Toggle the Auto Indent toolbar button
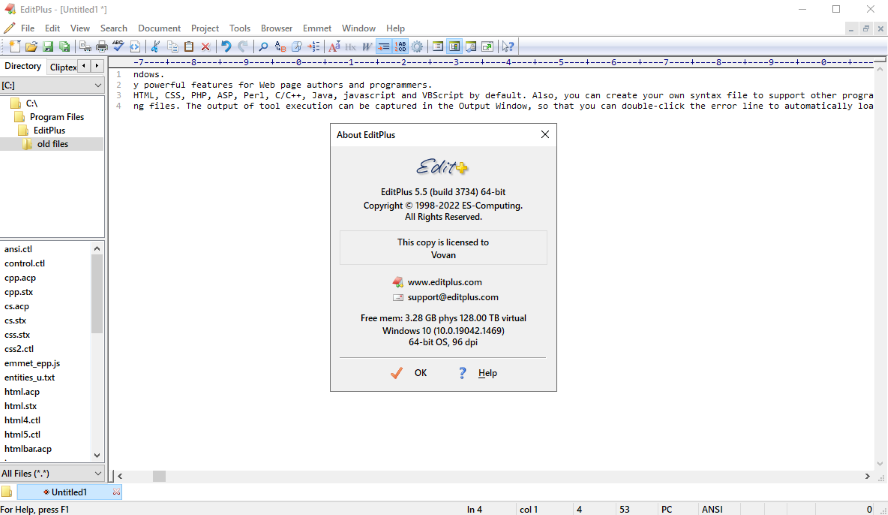Viewport: 888px width, 515px height. [383, 46]
